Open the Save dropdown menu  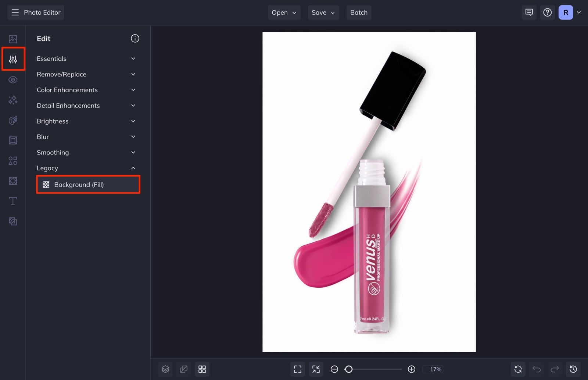click(323, 12)
